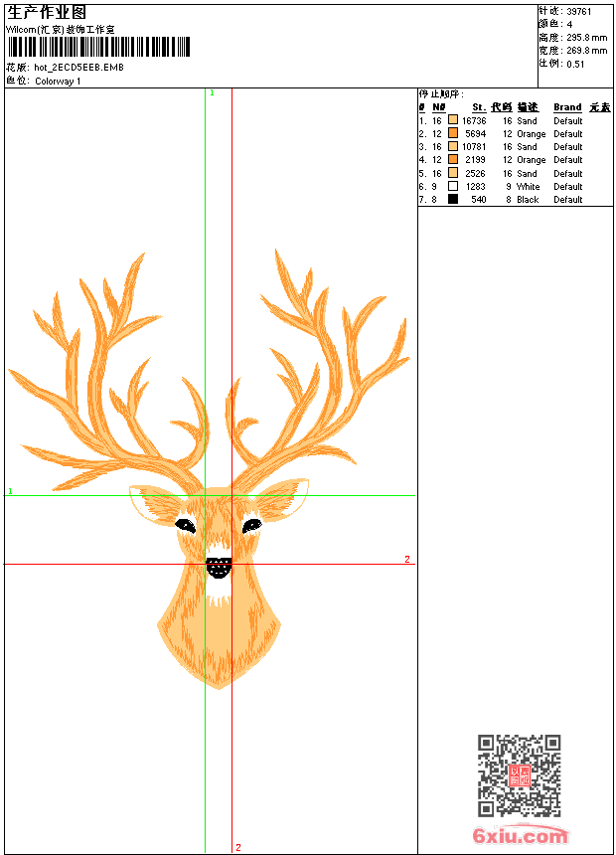Select the Sand color swatch in row 1

click(453, 120)
